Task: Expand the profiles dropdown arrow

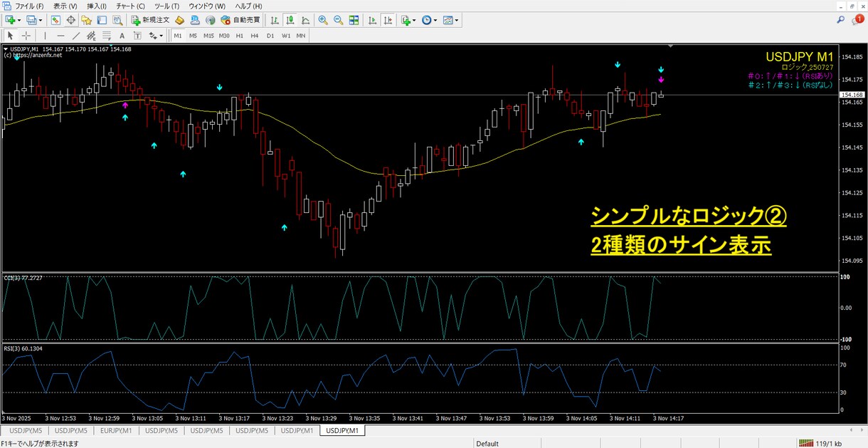Action: coord(41,21)
